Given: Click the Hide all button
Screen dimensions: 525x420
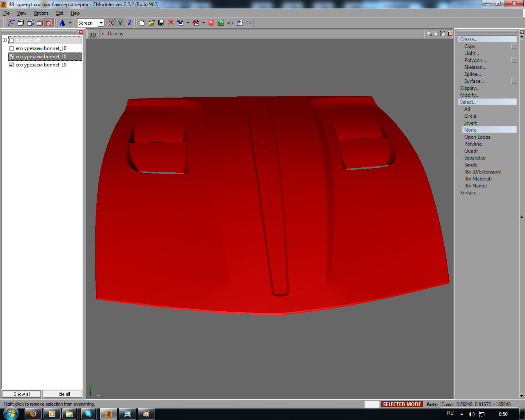Looking at the screenshot, I should 62,394.
